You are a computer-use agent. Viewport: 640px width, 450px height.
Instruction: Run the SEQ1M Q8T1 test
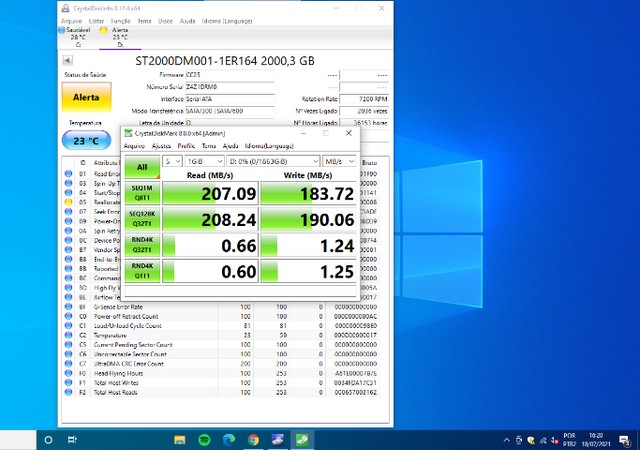tap(142, 193)
